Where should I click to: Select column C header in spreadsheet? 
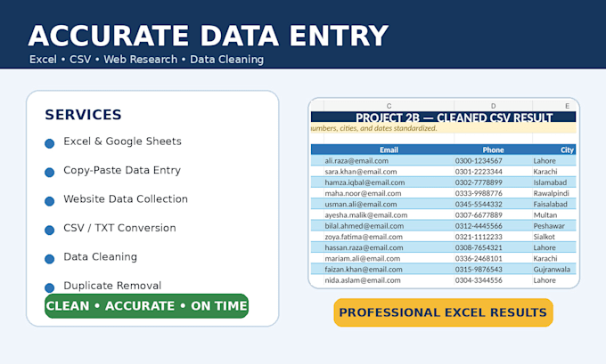coord(389,106)
